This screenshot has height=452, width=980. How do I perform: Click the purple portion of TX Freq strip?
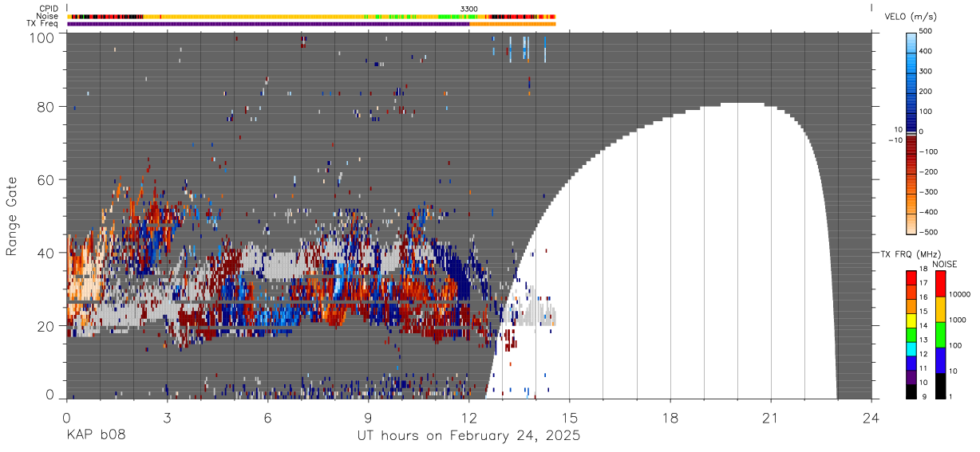coord(268,23)
